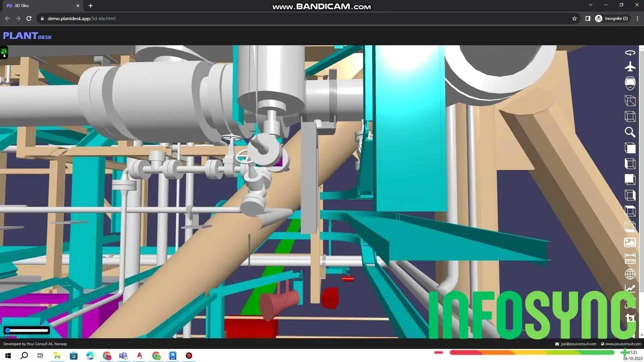Go back to previous page
Image resolution: width=644 pixels, height=362 pixels.
coord(7,18)
